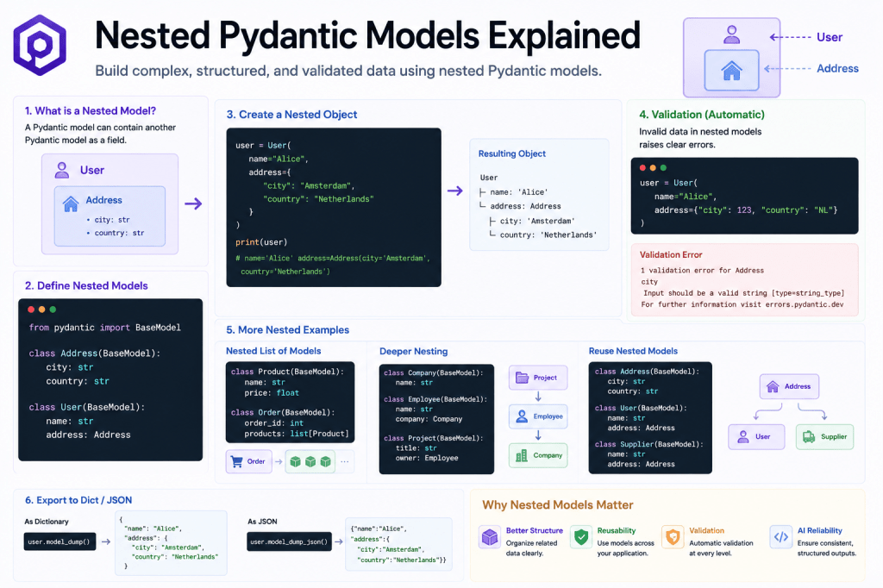Click the company: Company code line
883x588 pixels.
pyautogui.click(x=429, y=419)
